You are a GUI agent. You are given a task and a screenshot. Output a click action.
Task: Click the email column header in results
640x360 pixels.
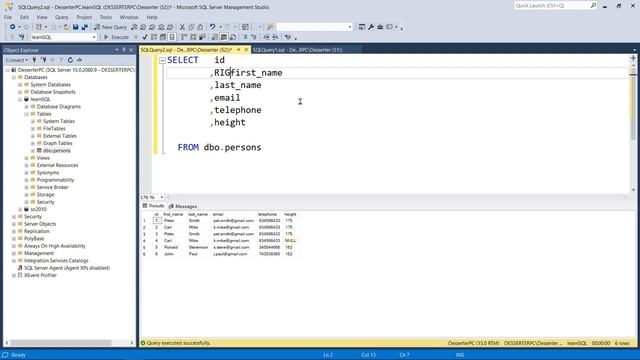[x=218, y=214]
